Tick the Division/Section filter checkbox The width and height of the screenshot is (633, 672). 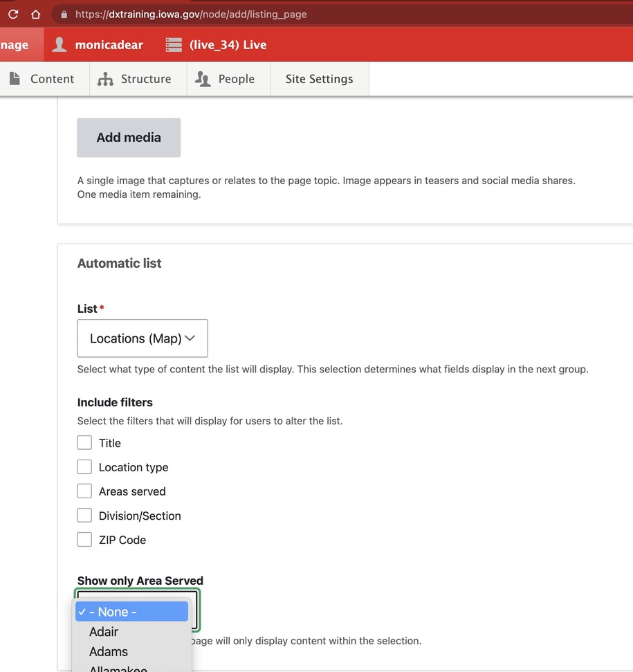pyautogui.click(x=84, y=516)
